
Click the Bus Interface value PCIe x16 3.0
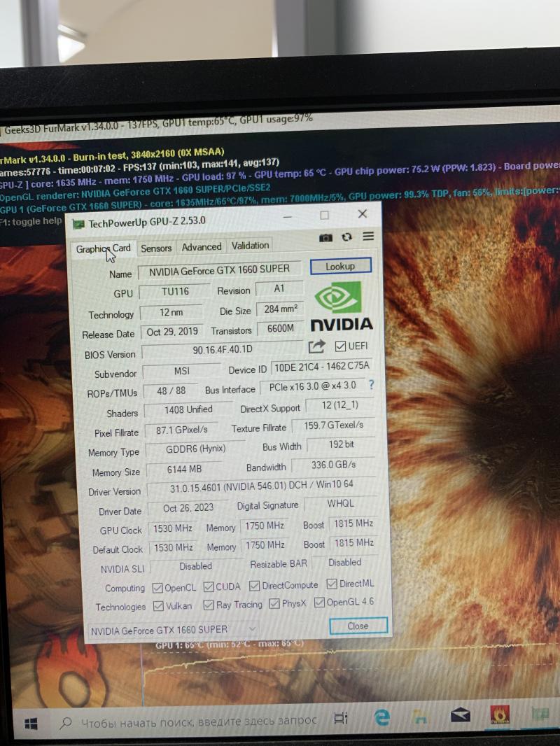(313, 386)
